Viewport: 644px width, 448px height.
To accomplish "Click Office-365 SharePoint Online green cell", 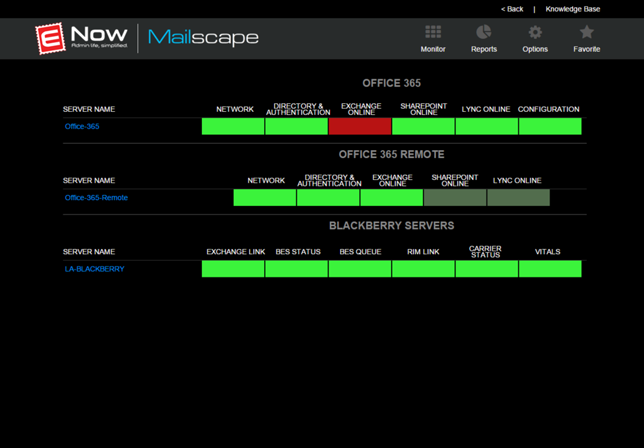I will (423, 126).
